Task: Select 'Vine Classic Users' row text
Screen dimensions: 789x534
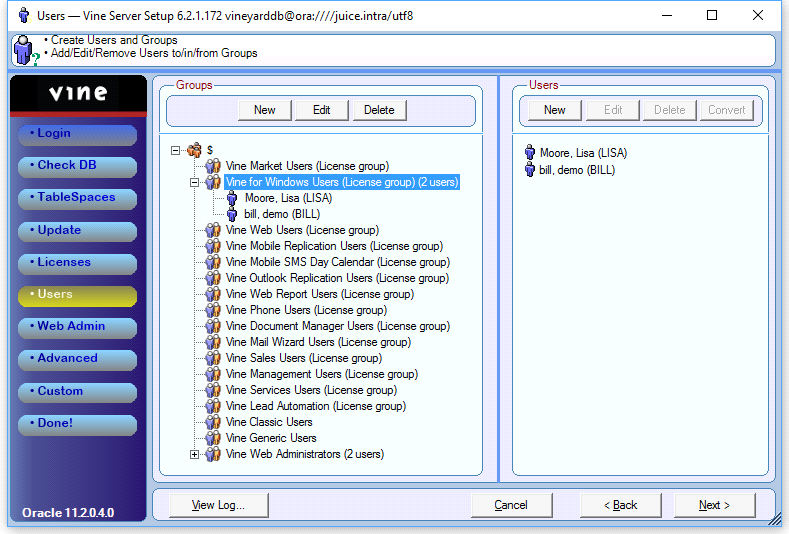Action: tap(269, 422)
